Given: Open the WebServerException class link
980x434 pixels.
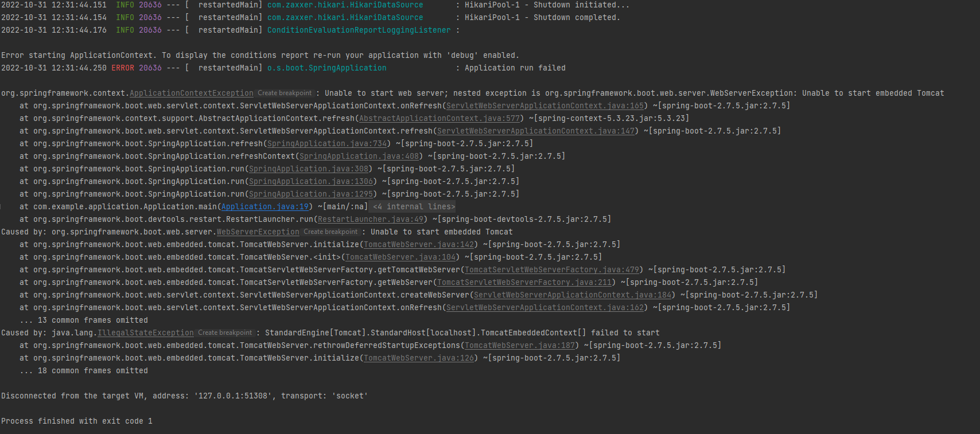Looking at the screenshot, I should 258,232.
